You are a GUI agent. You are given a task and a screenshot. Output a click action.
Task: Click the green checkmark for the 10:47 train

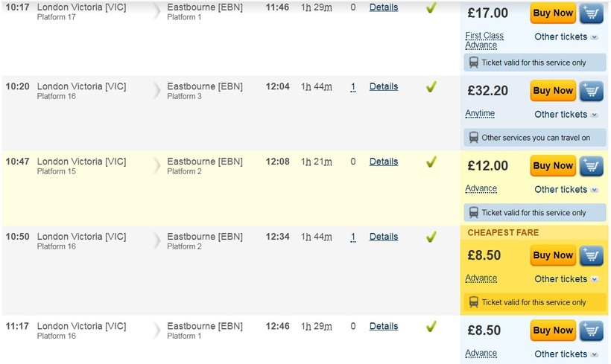click(431, 162)
